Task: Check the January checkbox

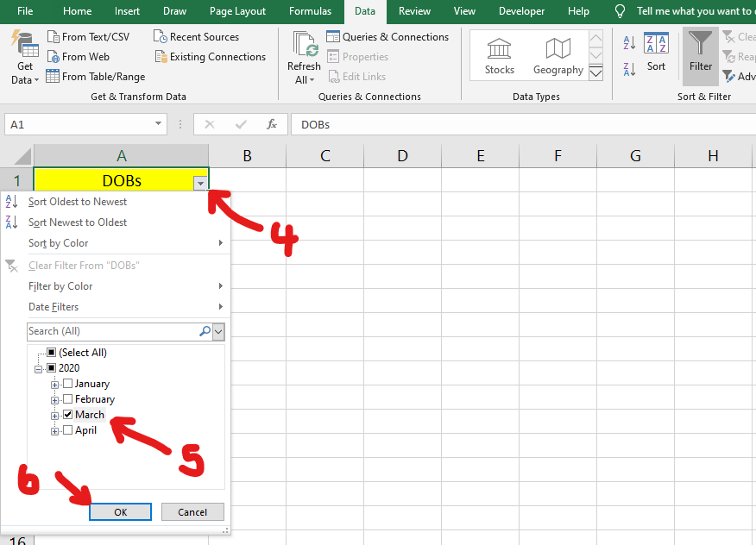Action: tap(68, 384)
